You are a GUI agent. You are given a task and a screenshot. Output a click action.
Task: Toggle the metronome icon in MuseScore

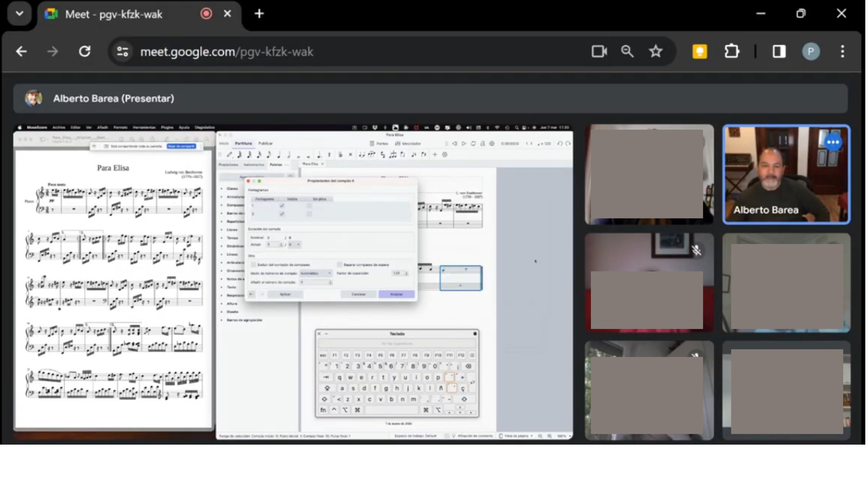[482, 144]
